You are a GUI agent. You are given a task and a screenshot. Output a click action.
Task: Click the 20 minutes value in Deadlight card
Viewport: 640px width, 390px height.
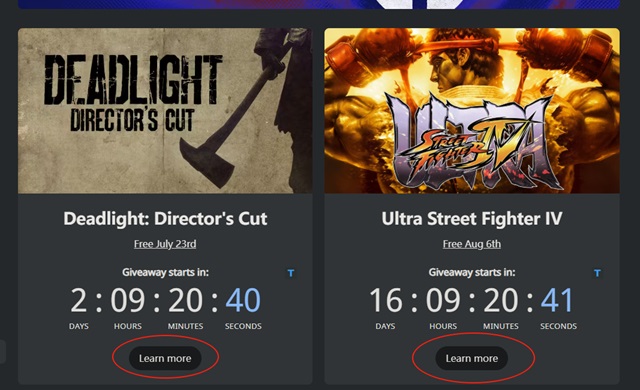[x=185, y=301]
